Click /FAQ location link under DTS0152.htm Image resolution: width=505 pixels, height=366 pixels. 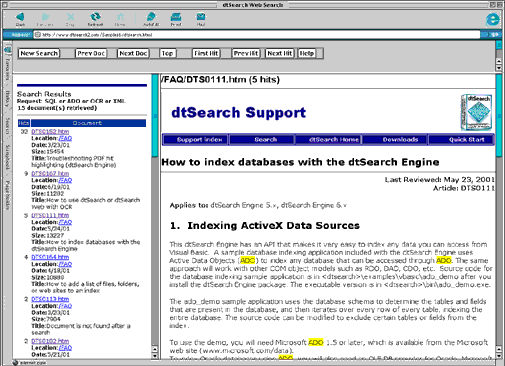coord(65,138)
